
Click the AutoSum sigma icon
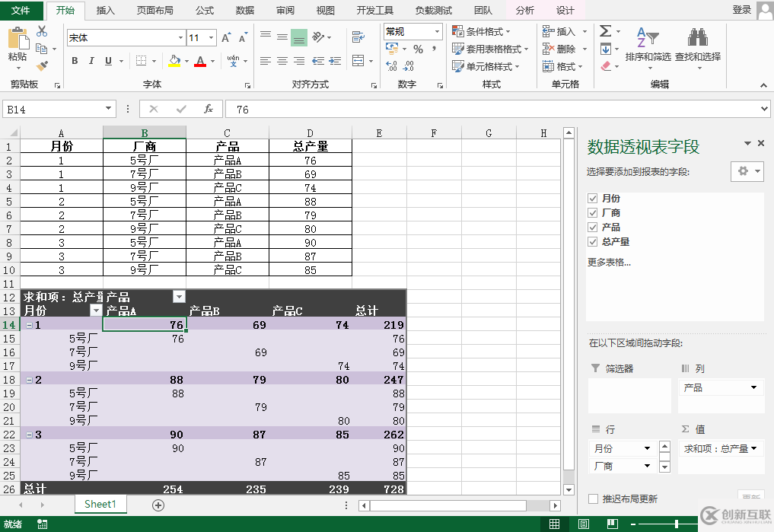point(605,31)
